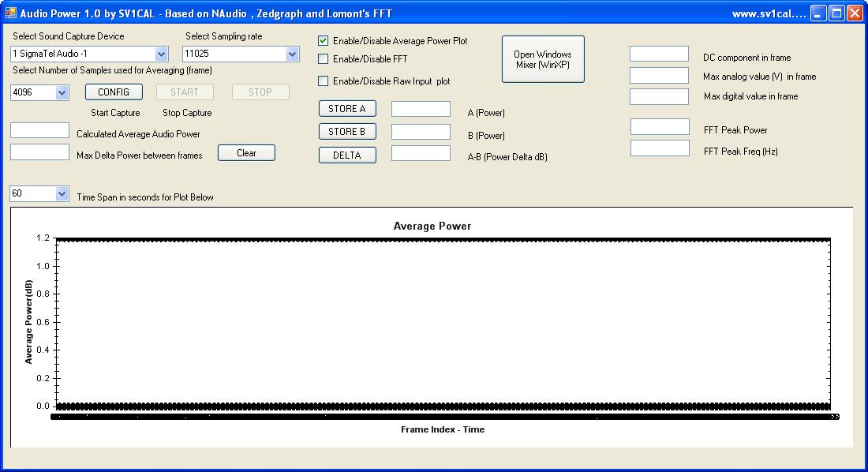Image resolution: width=868 pixels, height=472 pixels.
Task: Expand the Sampling rate dropdown
Action: [292, 54]
